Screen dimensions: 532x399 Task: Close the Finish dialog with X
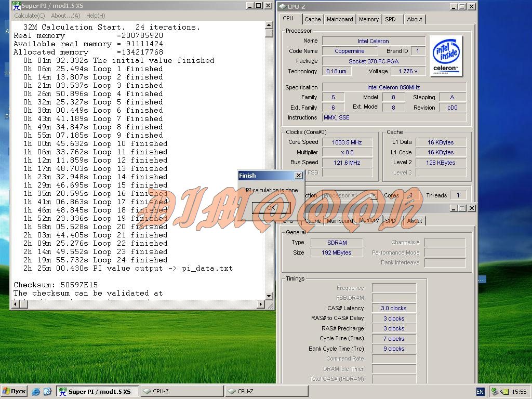point(299,176)
